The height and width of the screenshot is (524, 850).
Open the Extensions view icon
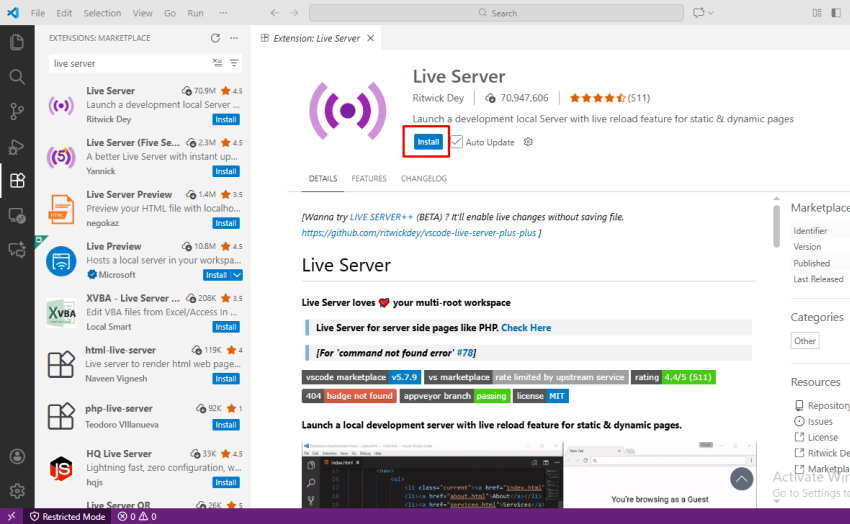click(x=17, y=180)
